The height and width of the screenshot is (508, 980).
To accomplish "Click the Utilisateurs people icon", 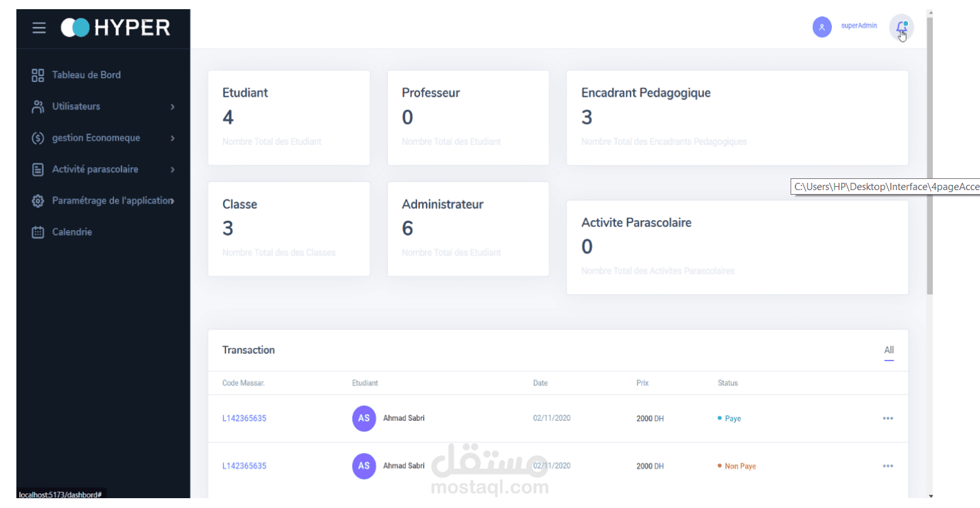I will click(x=37, y=106).
